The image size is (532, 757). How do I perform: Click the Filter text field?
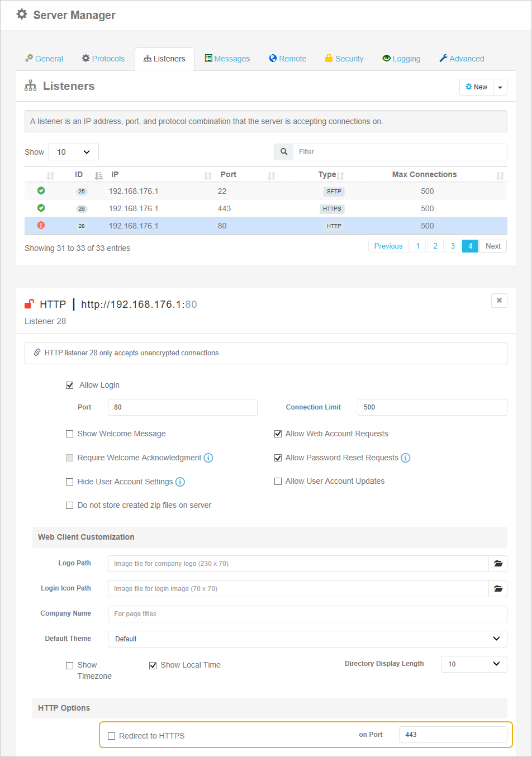click(x=400, y=152)
